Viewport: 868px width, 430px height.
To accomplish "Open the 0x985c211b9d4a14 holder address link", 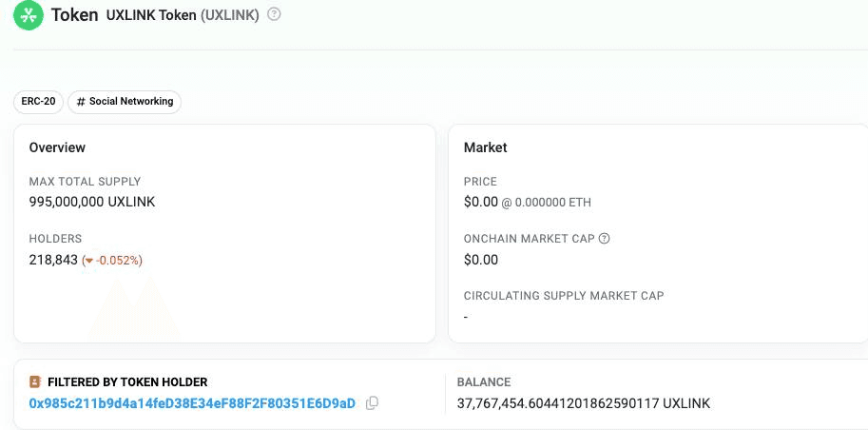I will tap(192, 403).
